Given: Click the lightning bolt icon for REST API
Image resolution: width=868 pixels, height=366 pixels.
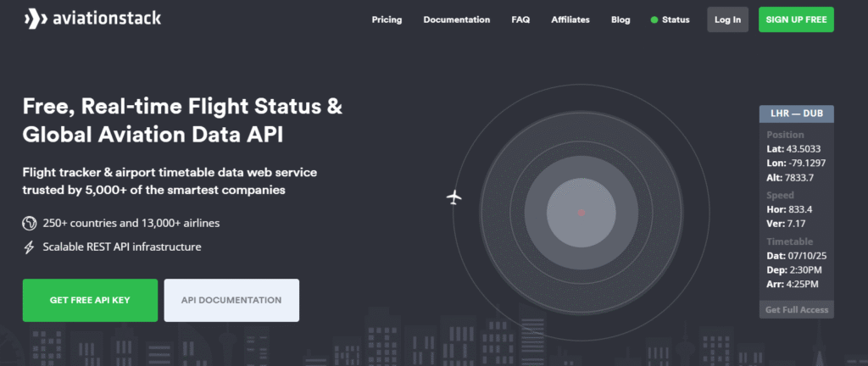Looking at the screenshot, I should click(x=29, y=247).
